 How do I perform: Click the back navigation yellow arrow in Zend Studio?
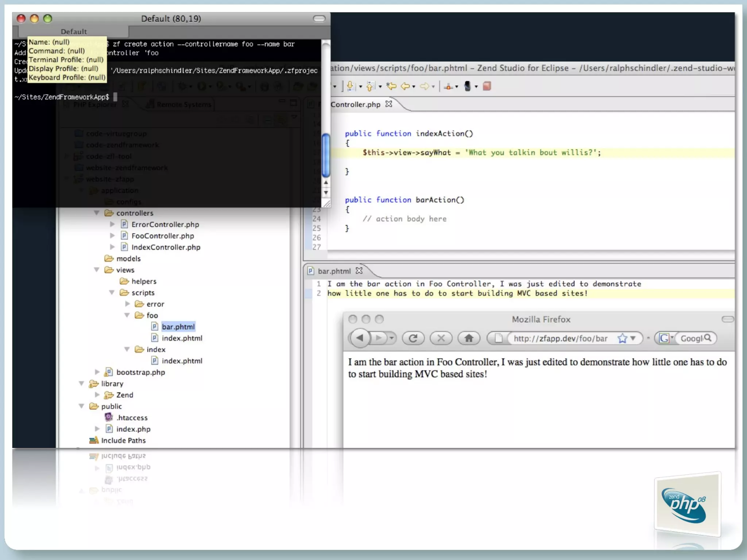tap(405, 86)
